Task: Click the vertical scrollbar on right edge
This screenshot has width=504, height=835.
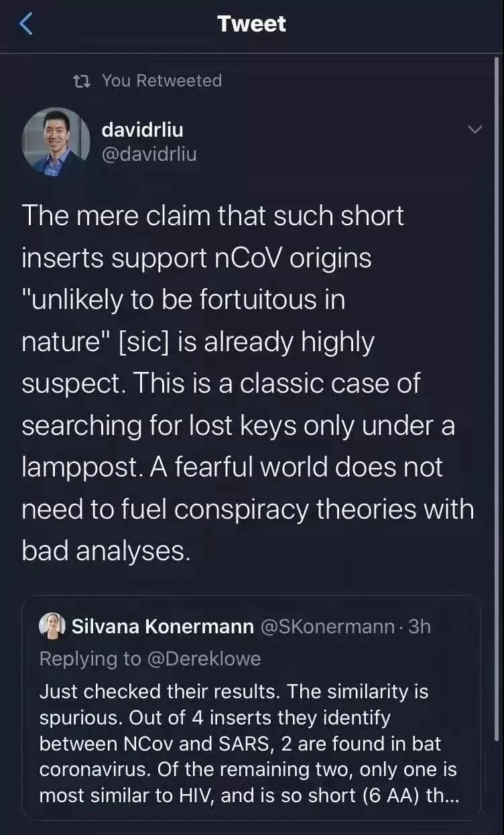Action: pos(497,402)
